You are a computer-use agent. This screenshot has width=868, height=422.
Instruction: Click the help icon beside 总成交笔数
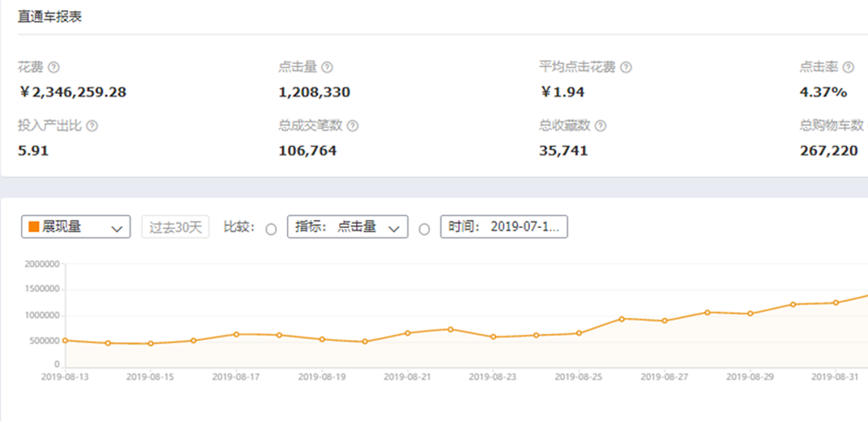click(353, 126)
